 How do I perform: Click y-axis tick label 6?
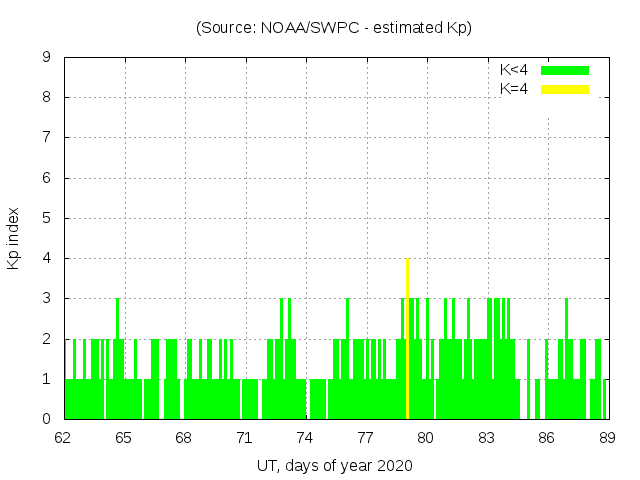pos(46,178)
